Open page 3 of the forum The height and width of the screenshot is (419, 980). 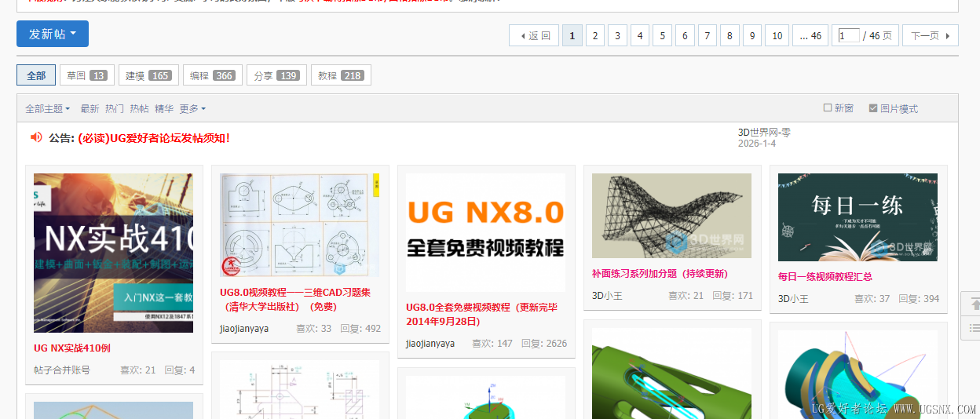click(617, 35)
